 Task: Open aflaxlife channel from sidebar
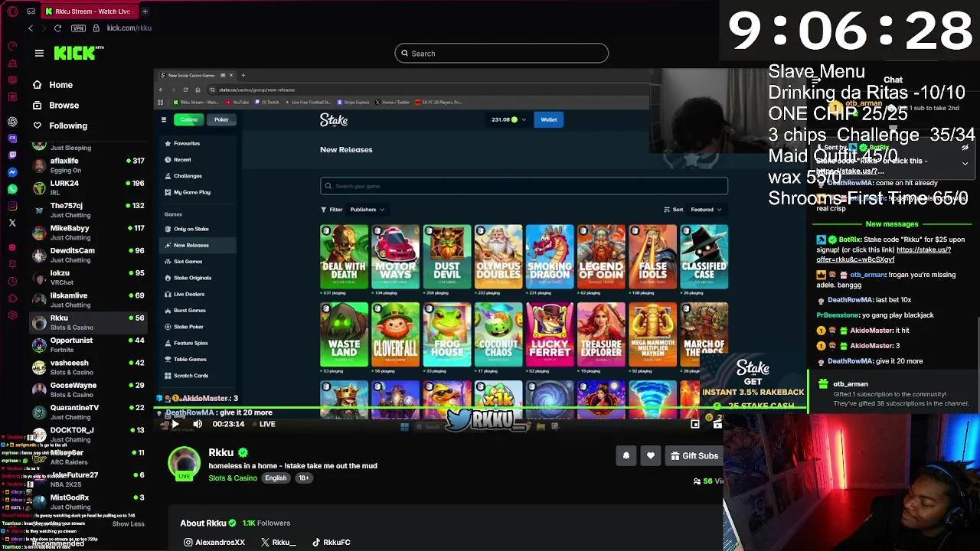[x=88, y=165]
